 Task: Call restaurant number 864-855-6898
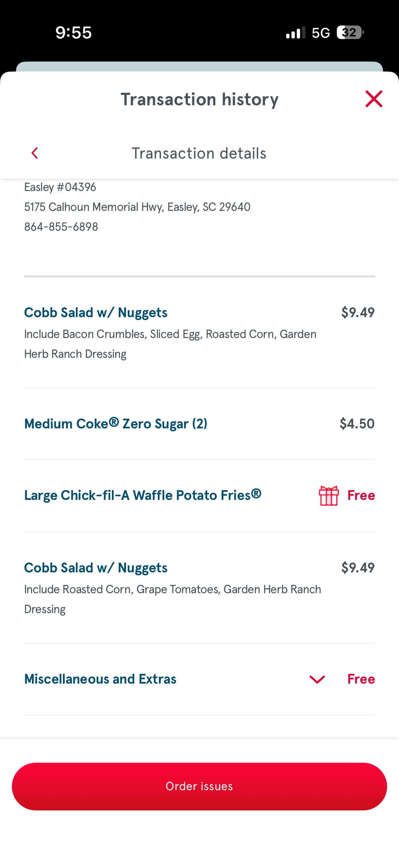[61, 227]
